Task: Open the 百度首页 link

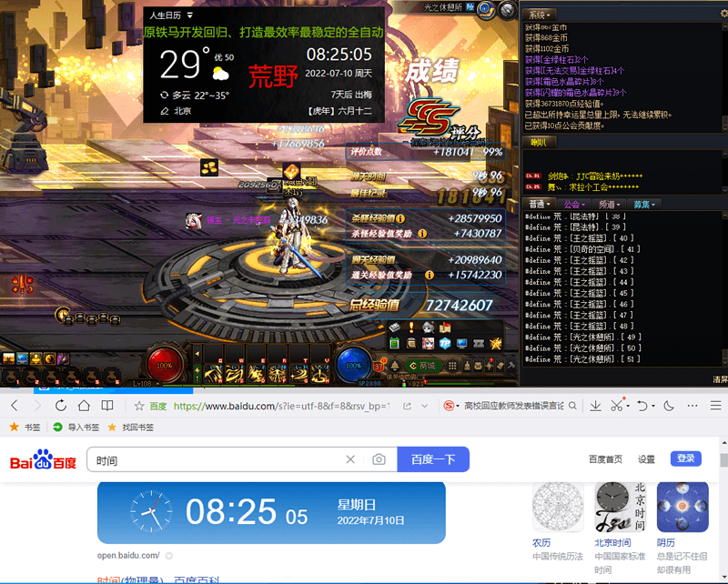Action: [x=605, y=459]
